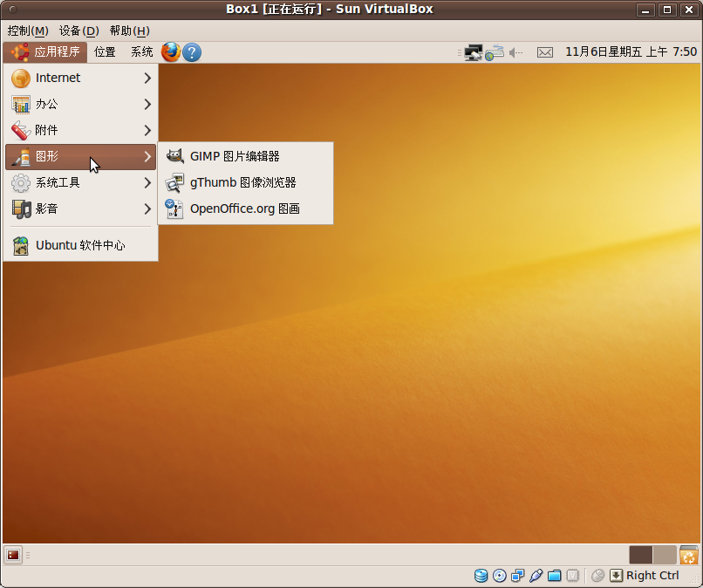Click the 影音 film and music icon
This screenshot has width=703, height=588.
pyautogui.click(x=21, y=209)
